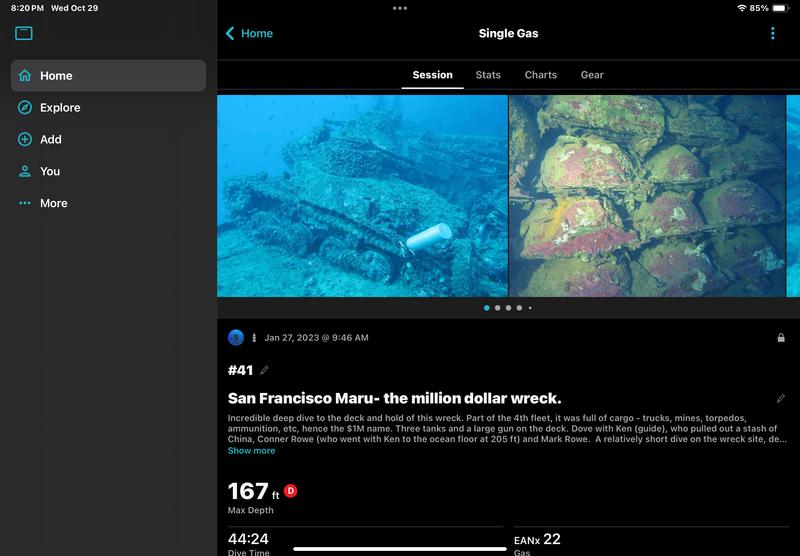Image resolution: width=800 pixels, height=556 pixels.
Task: Toggle the sidebar panel icon
Action: pos(23,33)
